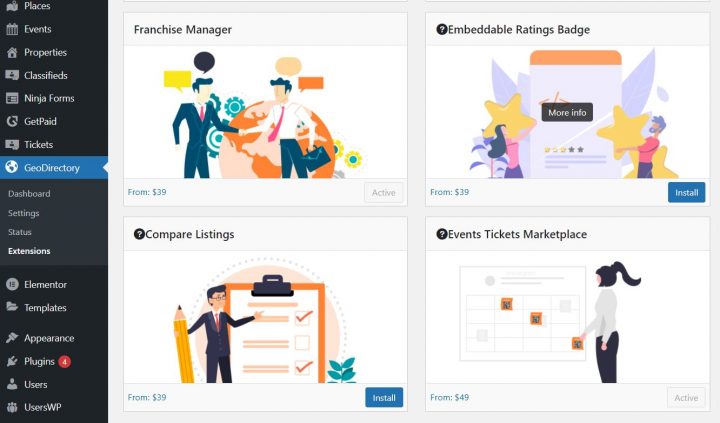Click the Plugins plug icon
720x423 pixels.
[12, 361]
